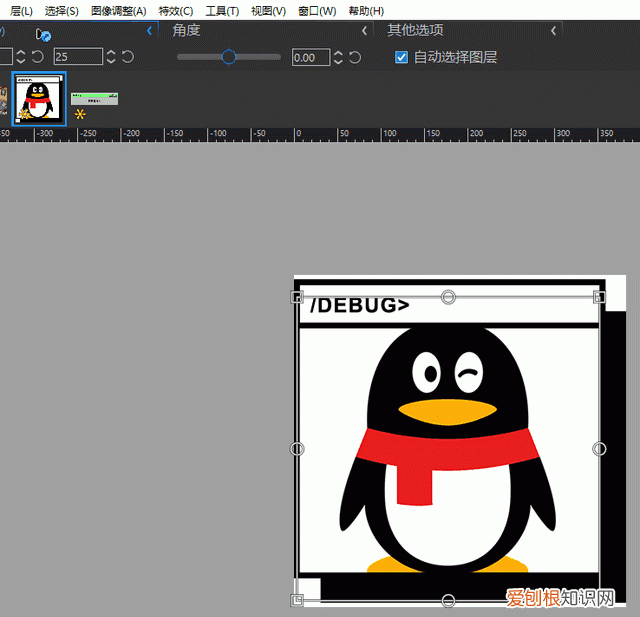
Task: Increase the 25 value with the up arrow
Action: click(x=111, y=52)
